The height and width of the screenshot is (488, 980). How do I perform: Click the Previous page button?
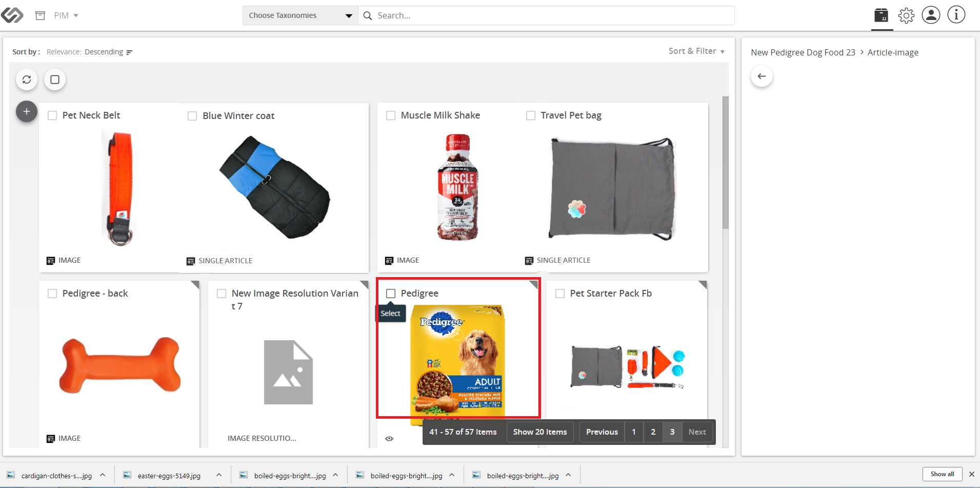tap(602, 432)
